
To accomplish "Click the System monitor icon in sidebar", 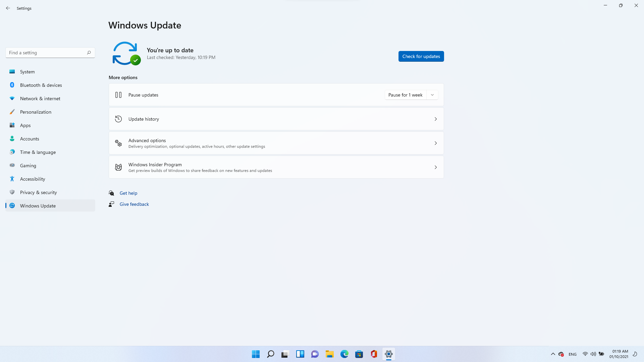I will [12, 72].
